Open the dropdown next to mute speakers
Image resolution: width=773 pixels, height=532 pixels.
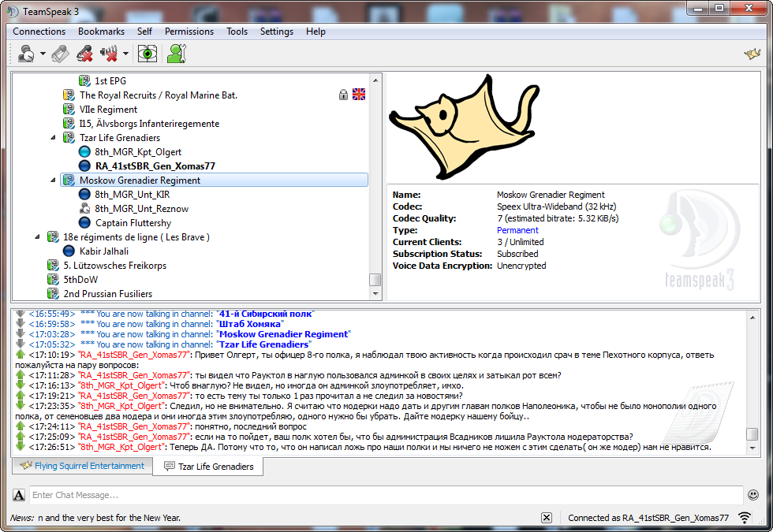125,54
